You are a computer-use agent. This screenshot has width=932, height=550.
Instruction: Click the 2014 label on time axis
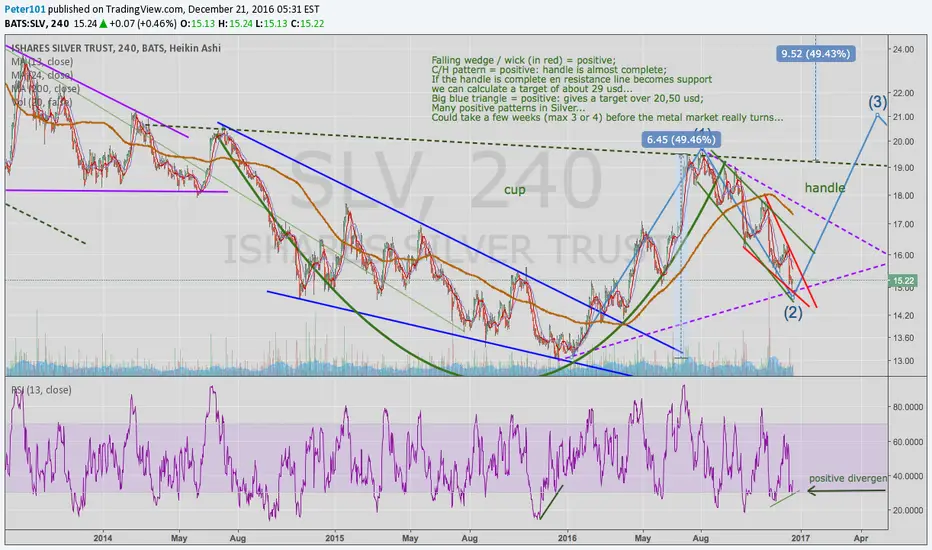click(103, 538)
